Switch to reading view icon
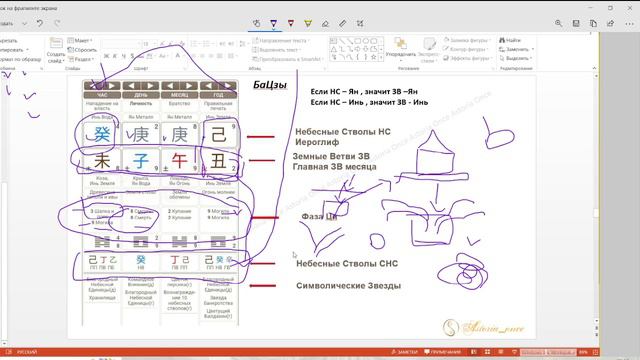Viewport: 640px width, 360px height. point(501,352)
